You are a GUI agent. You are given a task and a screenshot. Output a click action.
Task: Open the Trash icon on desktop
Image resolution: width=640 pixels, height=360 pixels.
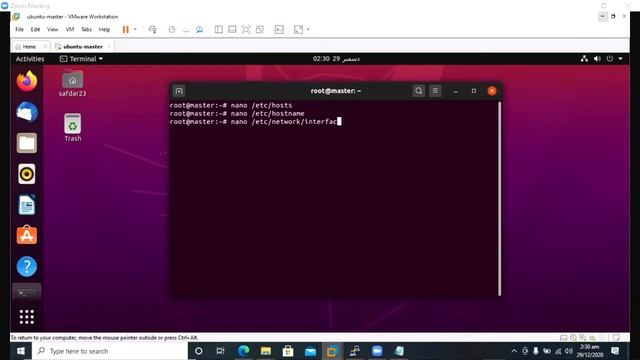(73, 128)
